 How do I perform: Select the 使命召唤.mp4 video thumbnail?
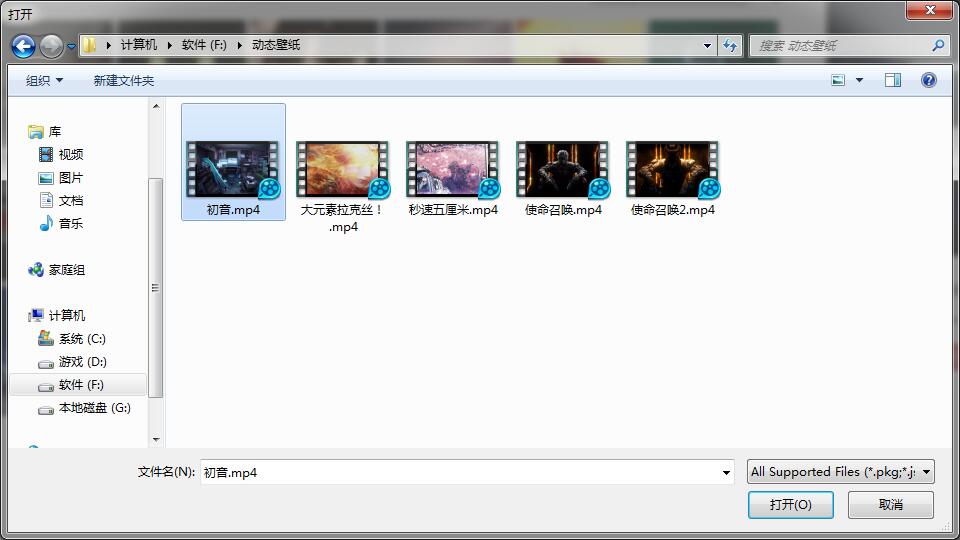pos(563,170)
